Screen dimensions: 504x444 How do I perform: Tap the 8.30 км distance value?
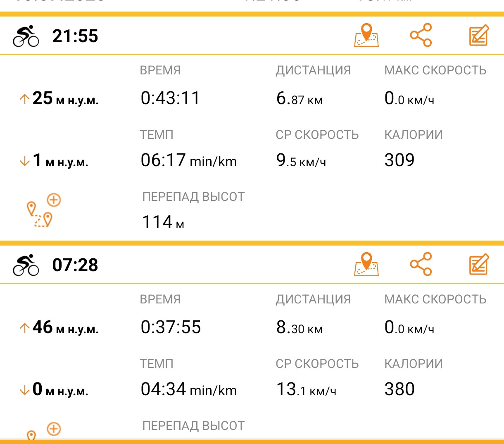(300, 327)
